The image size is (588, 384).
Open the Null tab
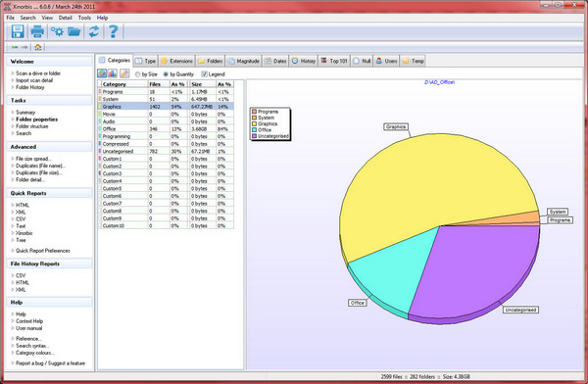point(362,61)
